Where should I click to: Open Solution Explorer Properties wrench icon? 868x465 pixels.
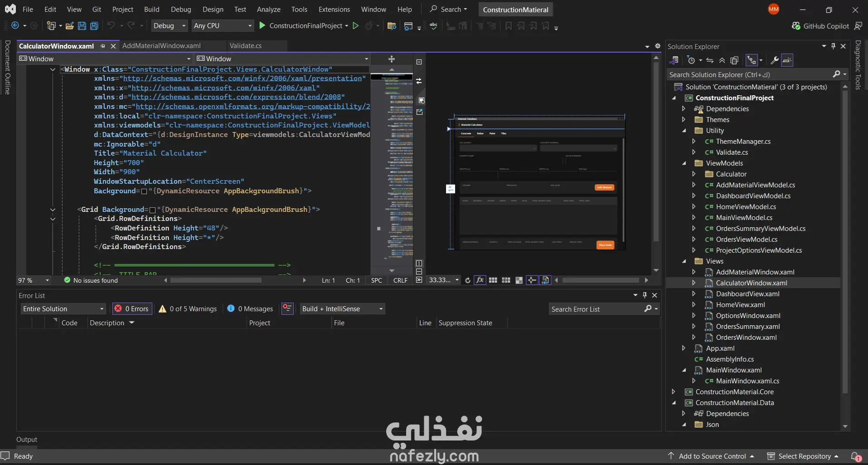pyautogui.click(x=775, y=60)
